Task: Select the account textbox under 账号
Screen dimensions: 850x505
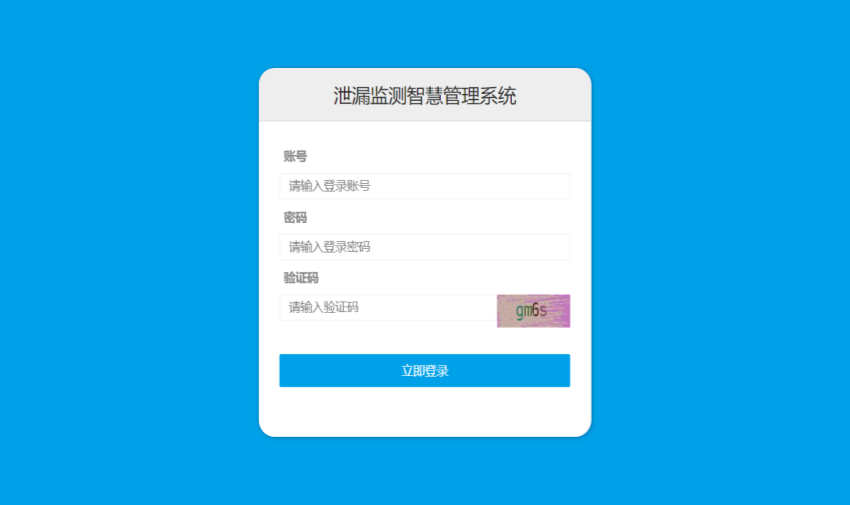Action: tap(424, 186)
